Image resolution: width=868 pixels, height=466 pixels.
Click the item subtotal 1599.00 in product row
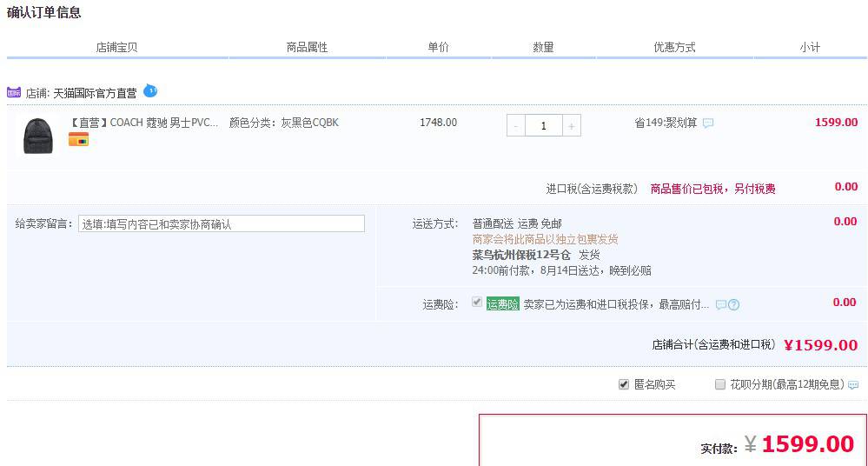click(837, 122)
